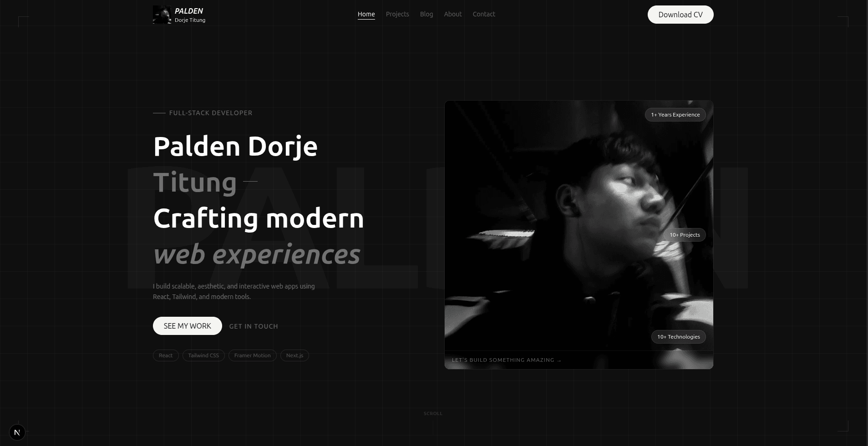Click the Home navigation link
The width and height of the screenshot is (868, 446).
[x=366, y=14]
